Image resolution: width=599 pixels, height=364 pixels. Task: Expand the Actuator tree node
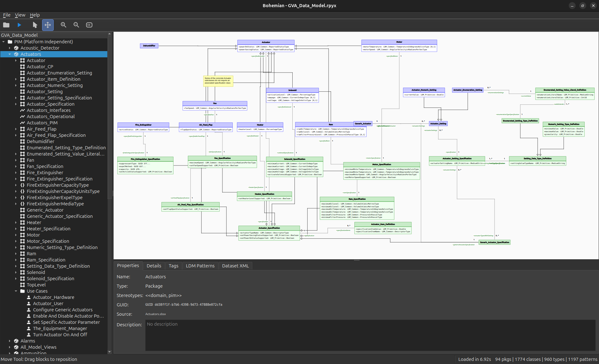tap(16, 60)
